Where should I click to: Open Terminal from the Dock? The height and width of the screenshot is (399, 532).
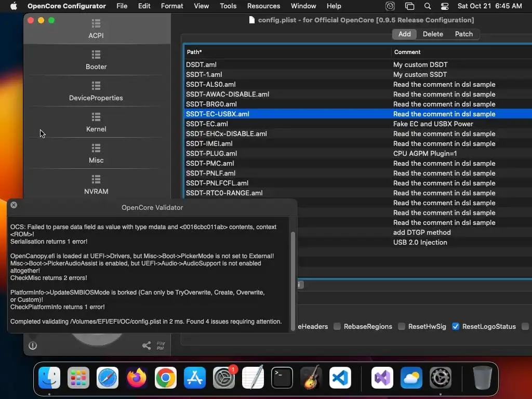(282, 378)
